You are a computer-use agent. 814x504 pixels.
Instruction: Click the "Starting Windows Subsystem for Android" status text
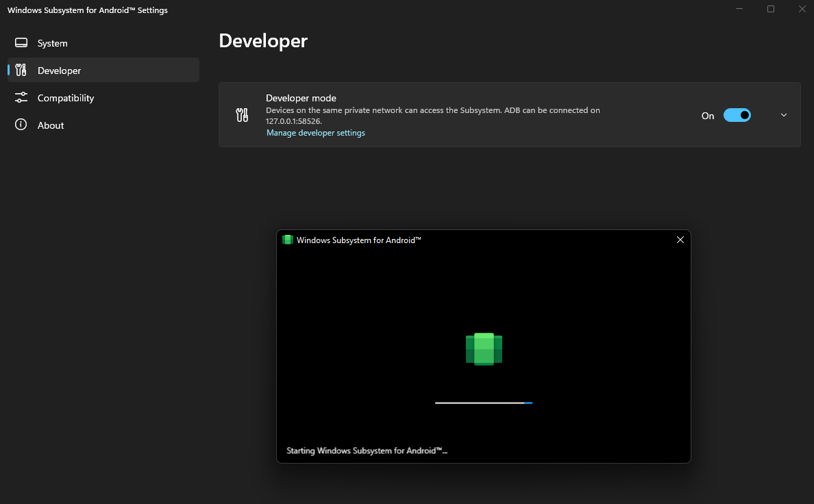click(367, 451)
